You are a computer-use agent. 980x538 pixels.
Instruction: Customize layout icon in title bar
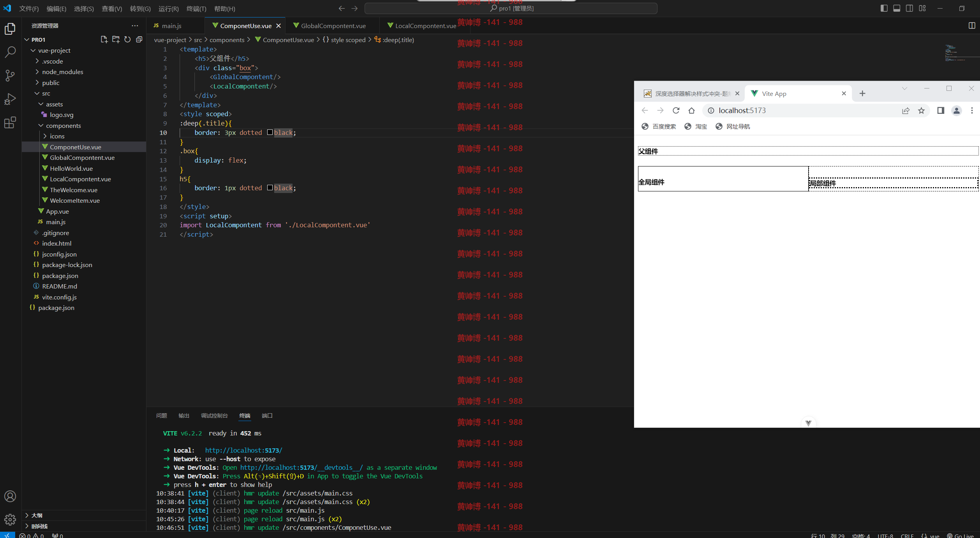[922, 8]
